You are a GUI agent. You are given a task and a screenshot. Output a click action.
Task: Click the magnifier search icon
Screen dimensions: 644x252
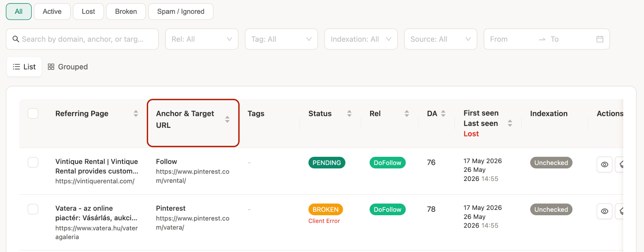tap(16, 39)
